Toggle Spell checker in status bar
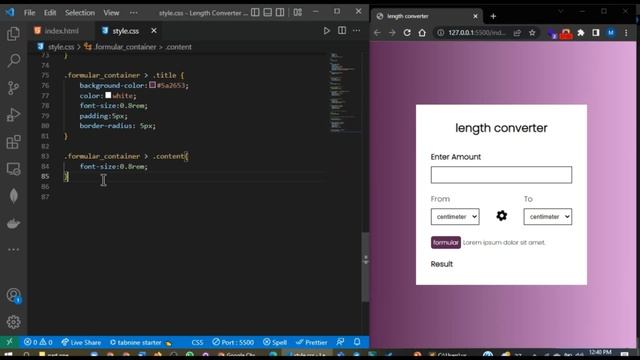This screenshot has width=640, height=360. 275,342
